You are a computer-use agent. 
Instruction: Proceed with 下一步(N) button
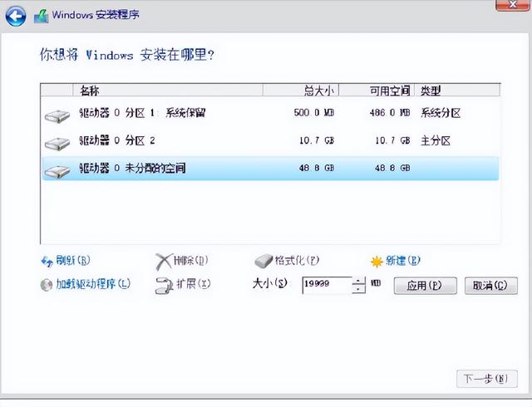click(x=487, y=379)
